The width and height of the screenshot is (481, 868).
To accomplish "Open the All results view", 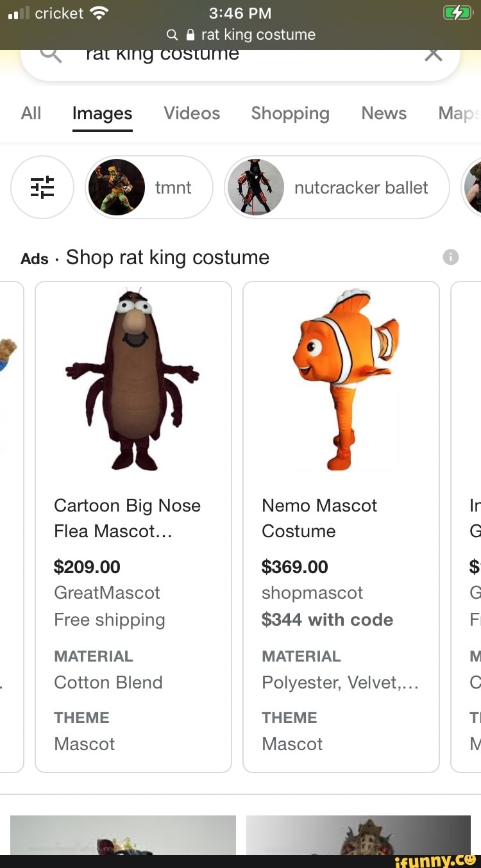I will pyautogui.click(x=31, y=113).
